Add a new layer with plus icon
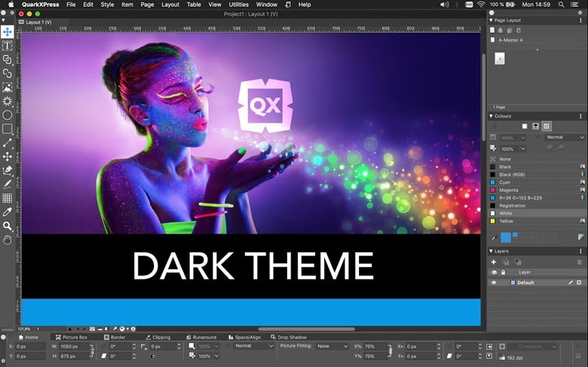Screen dimensions: 588x367 tap(494, 262)
